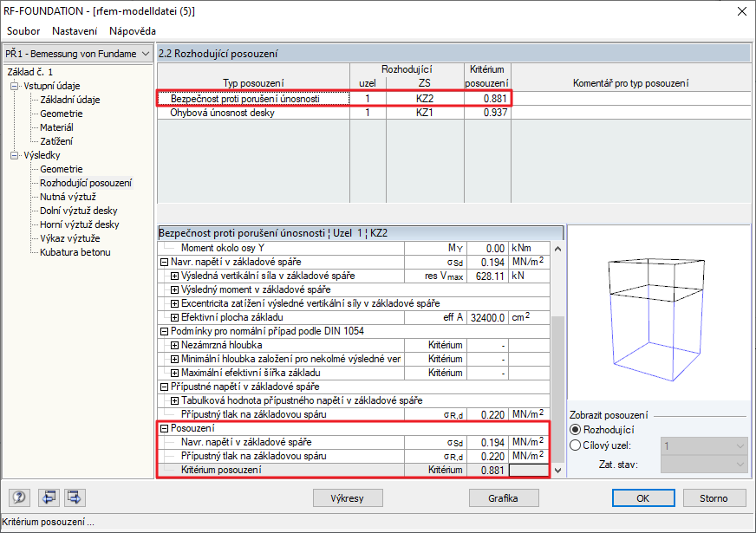The height and width of the screenshot is (533, 756).
Task: Click the details vertical scrollbar thumb
Action: tap(557, 389)
